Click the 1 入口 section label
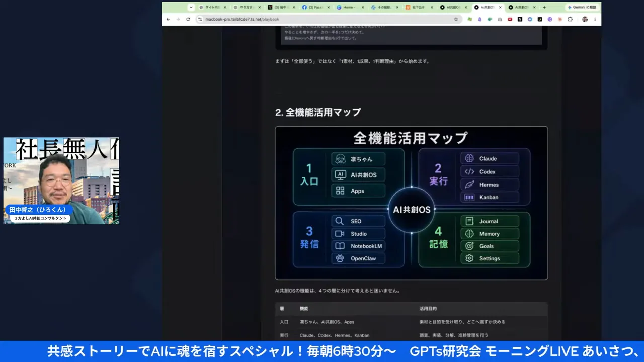This screenshot has width=644, height=362. coord(309,175)
